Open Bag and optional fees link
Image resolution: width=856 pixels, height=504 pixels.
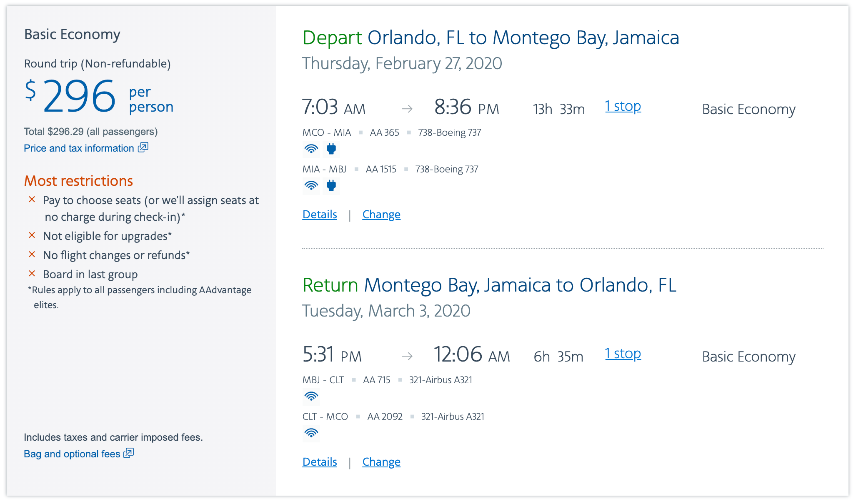coord(72,454)
